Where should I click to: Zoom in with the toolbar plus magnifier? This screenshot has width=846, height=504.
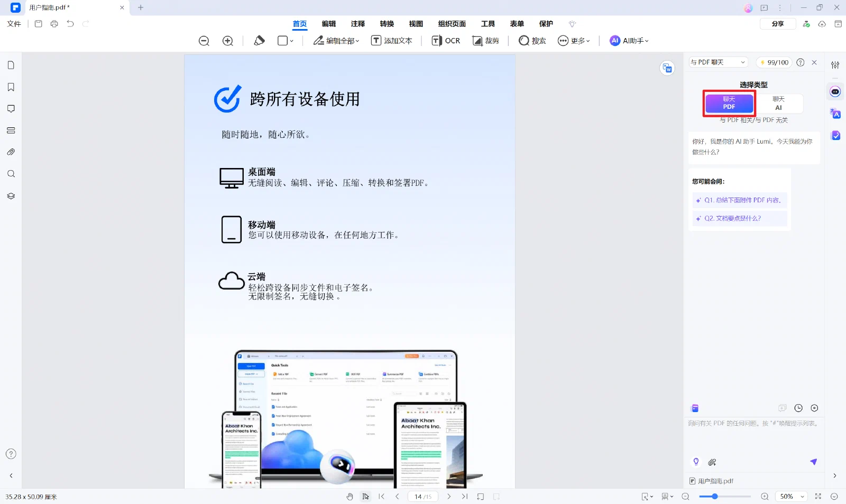(x=228, y=41)
